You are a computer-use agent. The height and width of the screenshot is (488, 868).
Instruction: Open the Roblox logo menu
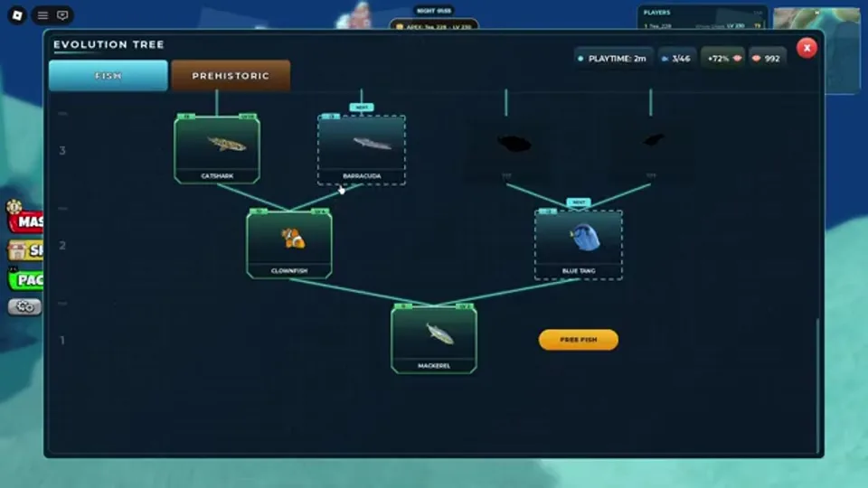point(17,15)
